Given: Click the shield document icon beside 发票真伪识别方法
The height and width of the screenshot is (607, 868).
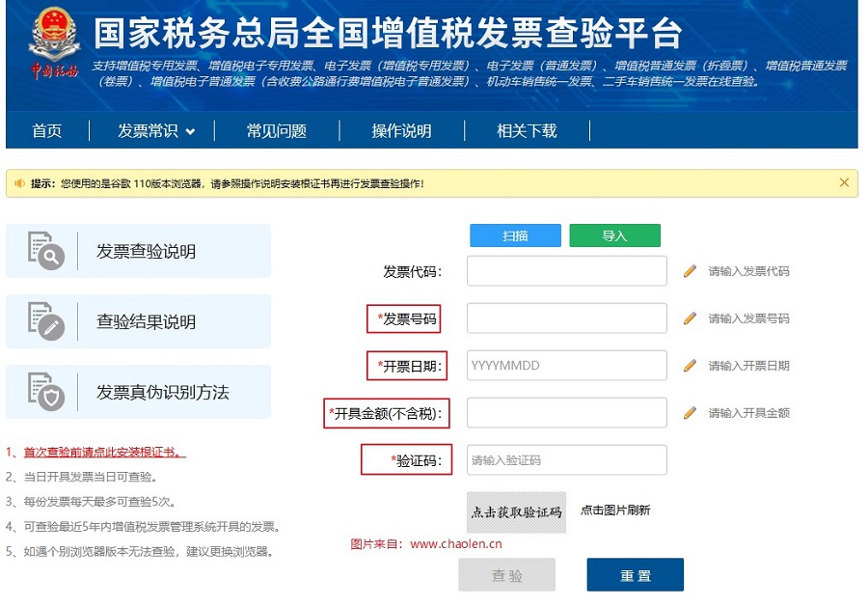Looking at the screenshot, I should point(46,392).
